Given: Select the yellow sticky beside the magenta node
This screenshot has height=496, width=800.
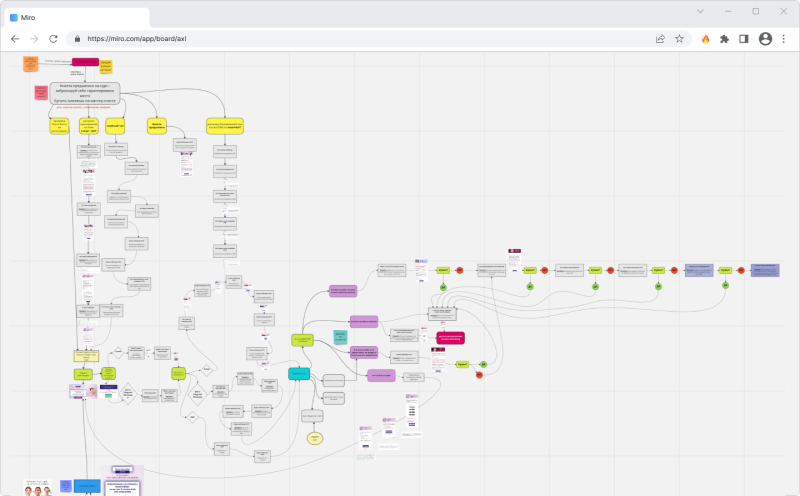Looking at the screenshot, I should (x=106, y=66).
